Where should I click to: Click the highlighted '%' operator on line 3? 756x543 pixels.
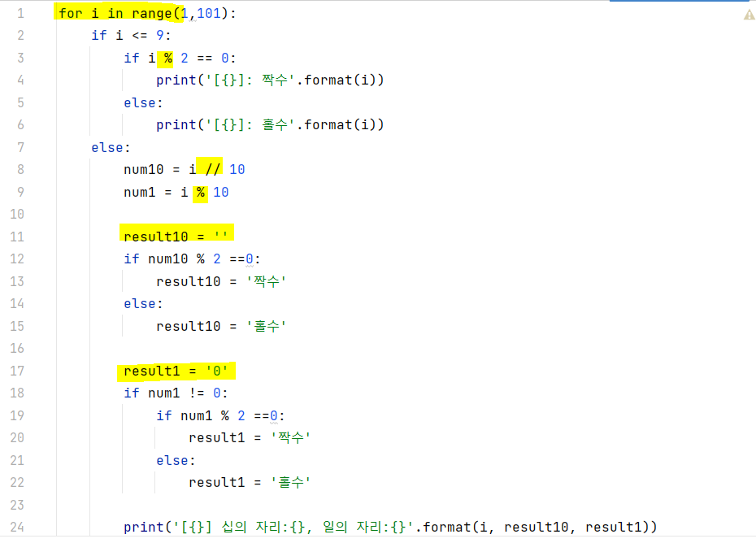pos(167,59)
